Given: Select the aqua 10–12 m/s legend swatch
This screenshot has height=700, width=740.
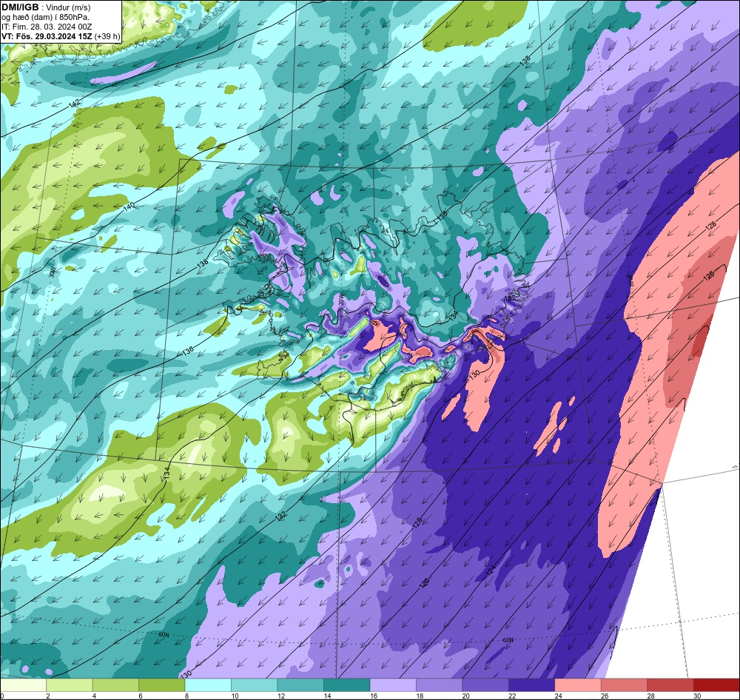Looking at the screenshot, I should [255, 685].
